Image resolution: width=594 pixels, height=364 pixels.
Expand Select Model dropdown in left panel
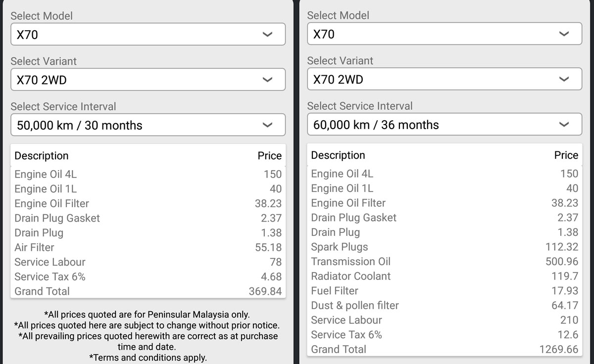[148, 35]
